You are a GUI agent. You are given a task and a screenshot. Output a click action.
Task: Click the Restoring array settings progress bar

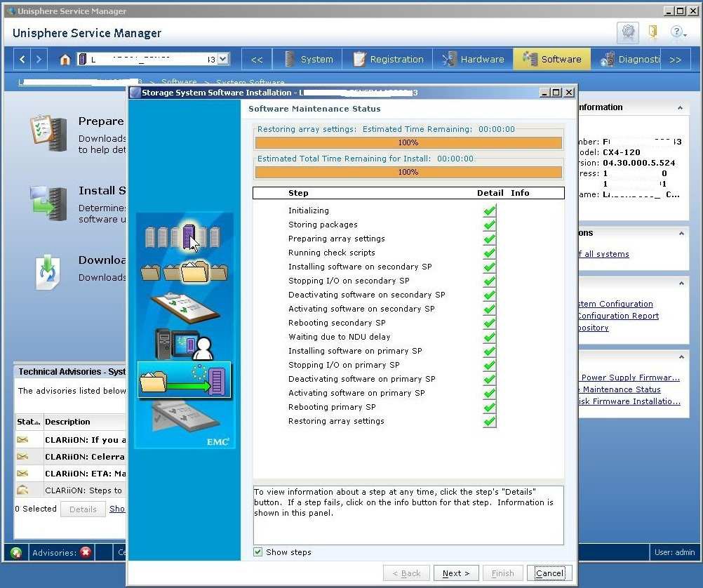point(408,142)
